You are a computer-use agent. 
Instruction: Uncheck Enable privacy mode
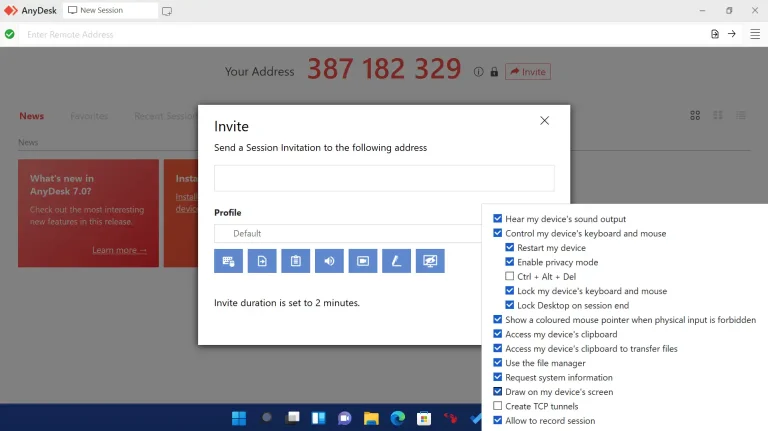click(x=509, y=262)
